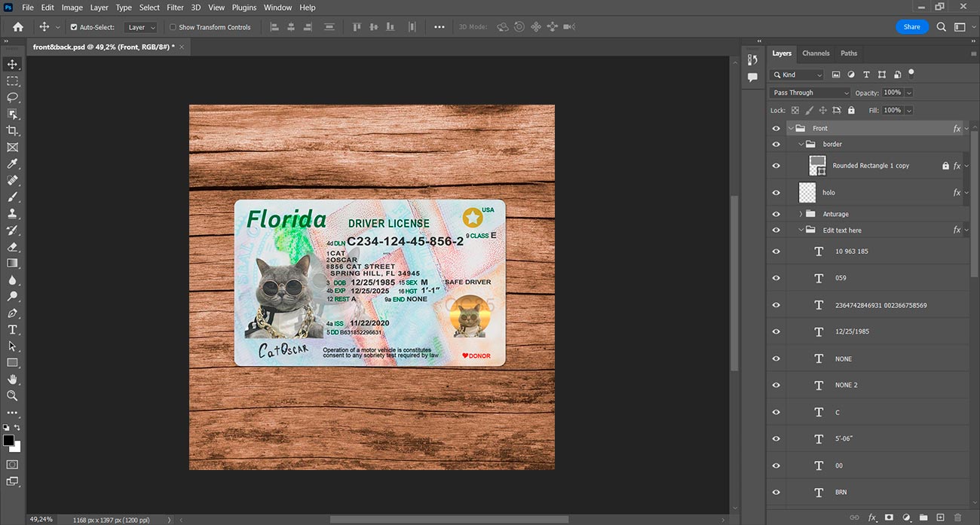The width and height of the screenshot is (980, 525).
Task: Open the Filter menu
Action: (x=175, y=8)
